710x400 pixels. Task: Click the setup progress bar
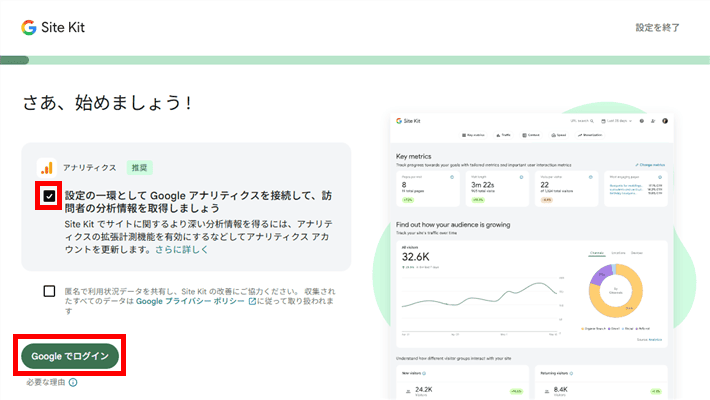click(x=355, y=60)
